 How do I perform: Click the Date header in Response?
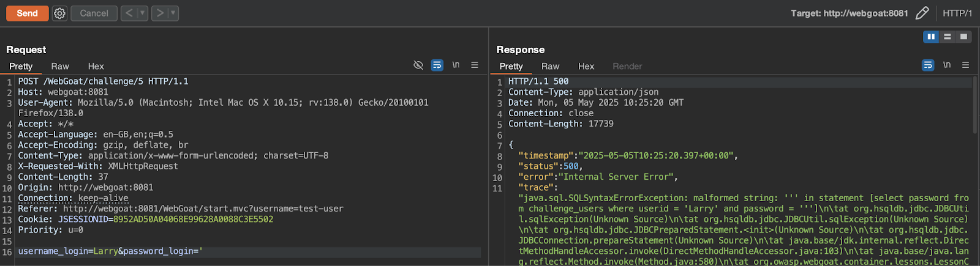click(x=596, y=103)
